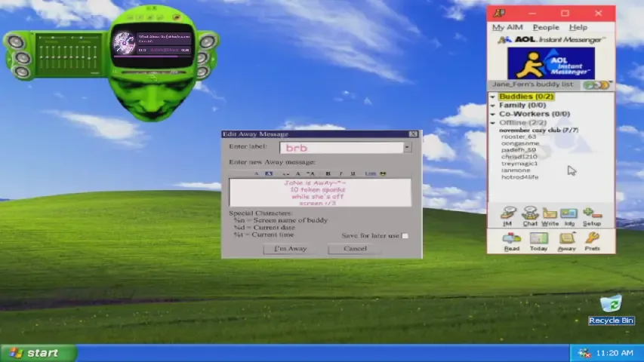Viewport: 644px width, 362px height.
Task: Toggle italic formatting in away message
Action: point(340,173)
